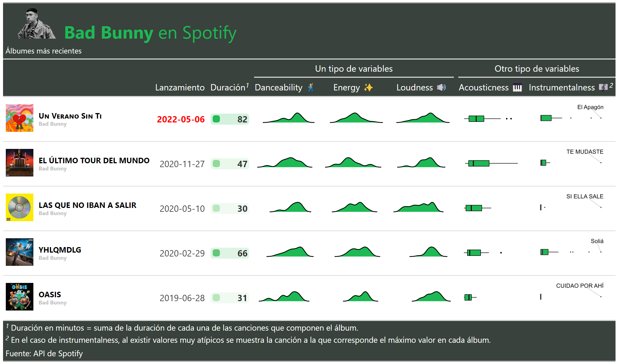Image resolution: width=618 pixels, height=364 pixels.
Task: Click EL ÚLTIMO TOUR DEL MUNDO title
Action: pos(94,160)
